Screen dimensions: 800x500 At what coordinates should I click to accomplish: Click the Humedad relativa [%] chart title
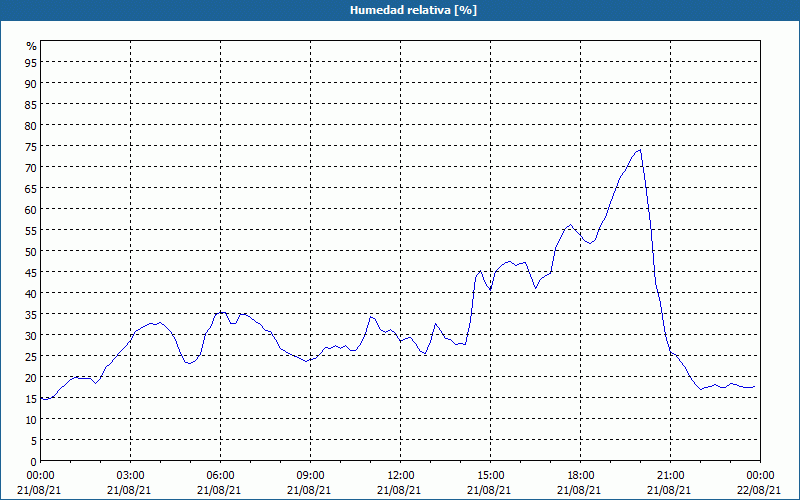point(413,10)
